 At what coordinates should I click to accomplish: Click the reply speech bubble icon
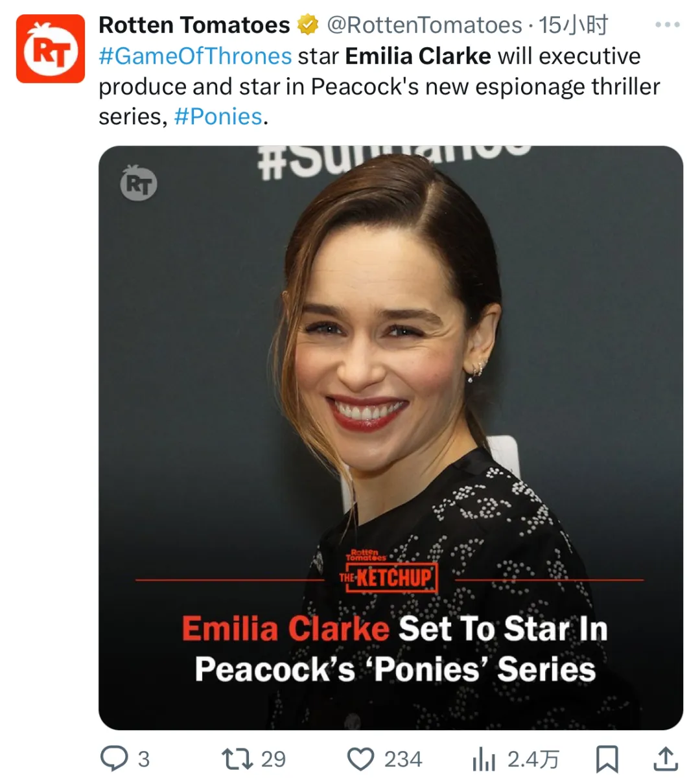point(114,759)
